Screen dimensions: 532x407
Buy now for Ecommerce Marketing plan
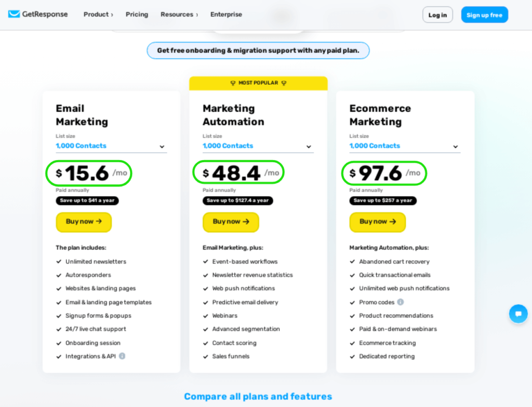[378, 222]
